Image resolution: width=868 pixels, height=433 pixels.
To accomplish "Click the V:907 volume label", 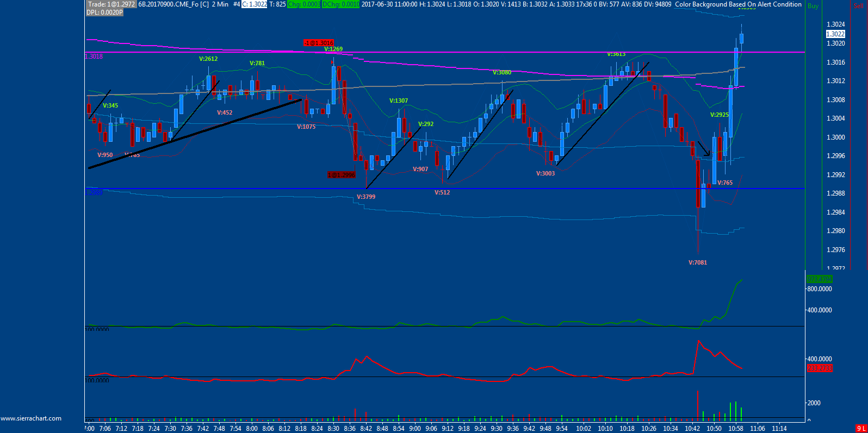I will (420, 169).
